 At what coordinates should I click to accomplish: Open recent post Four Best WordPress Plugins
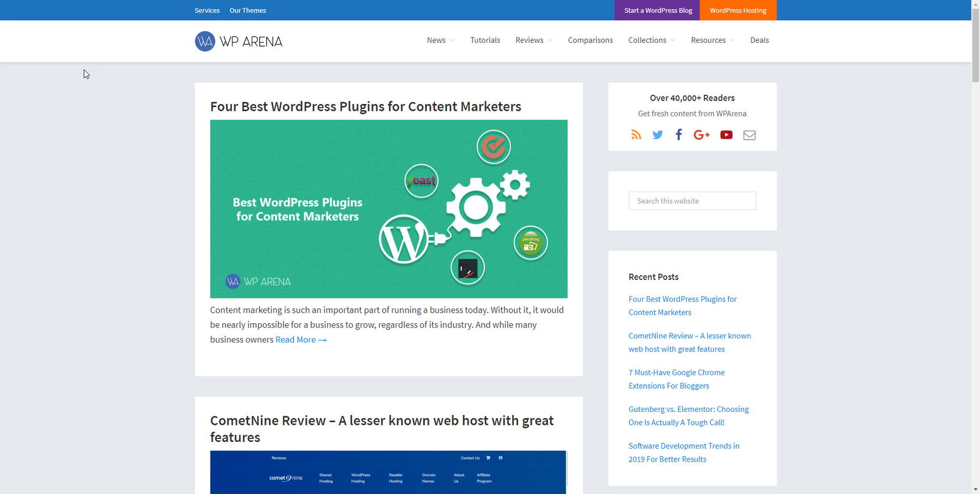point(682,305)
